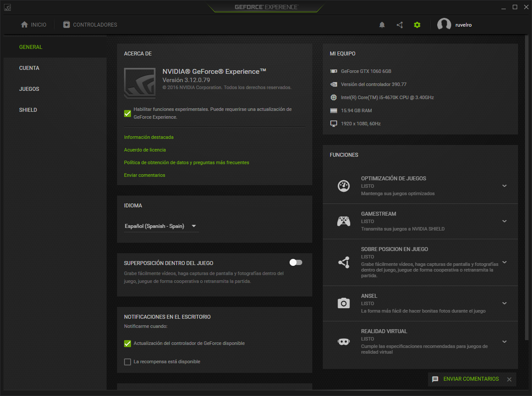Click the GeForce Experience logo in About section

click(x=140, y=83)
